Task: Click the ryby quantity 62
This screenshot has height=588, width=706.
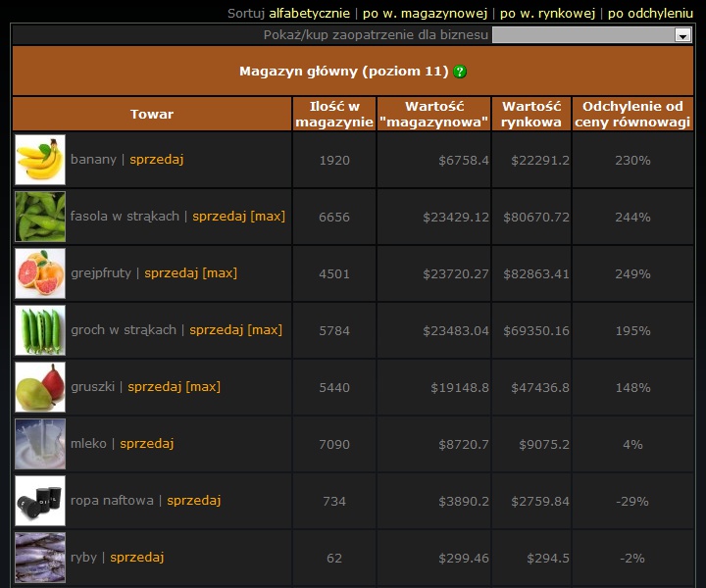Action: tap(334, 558)
